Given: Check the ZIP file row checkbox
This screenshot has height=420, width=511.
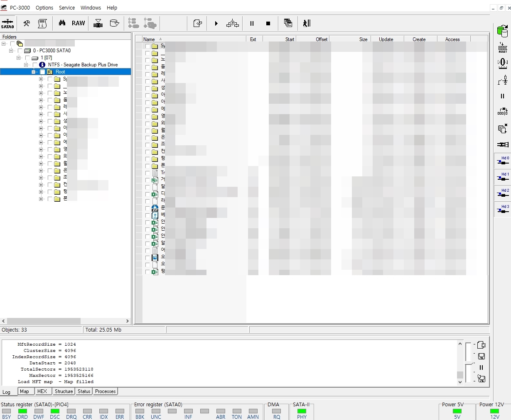Looking at the screenshot, I should point(147,208).
